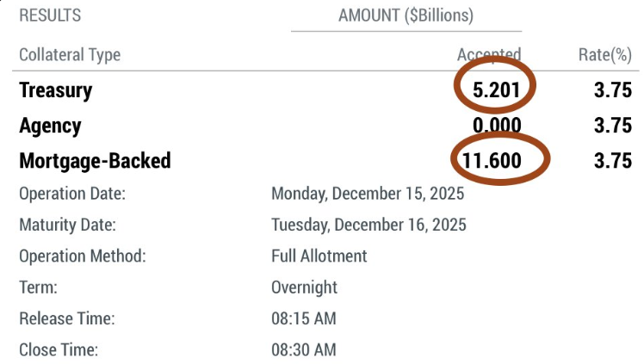
Task: Select the Collateral Type column label
Action: tap(70, 55)
